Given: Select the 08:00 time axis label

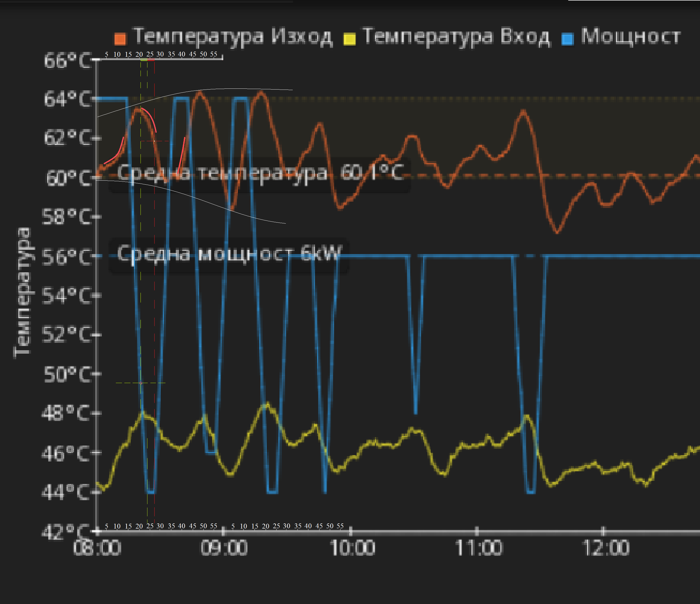Looking at the screenshot, I should click(x=97, y=548).
